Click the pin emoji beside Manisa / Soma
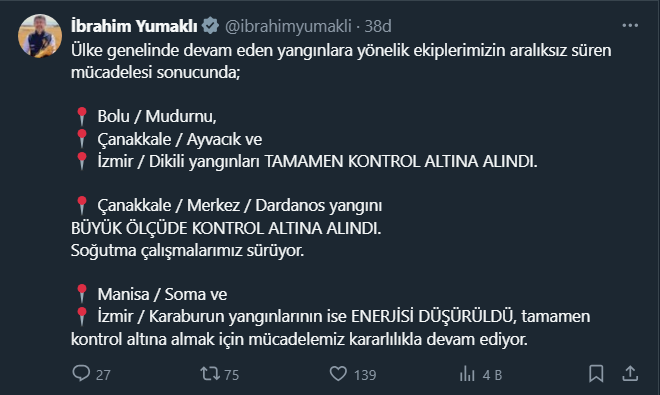Screen dimensions: 660x395 click(x=82, y=294)
